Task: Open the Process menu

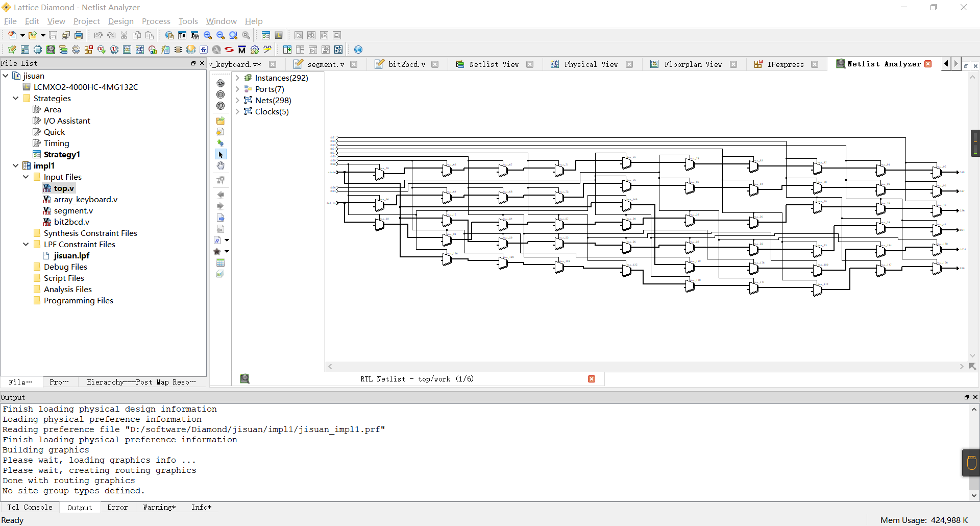Action: click(x=156, y=21)
